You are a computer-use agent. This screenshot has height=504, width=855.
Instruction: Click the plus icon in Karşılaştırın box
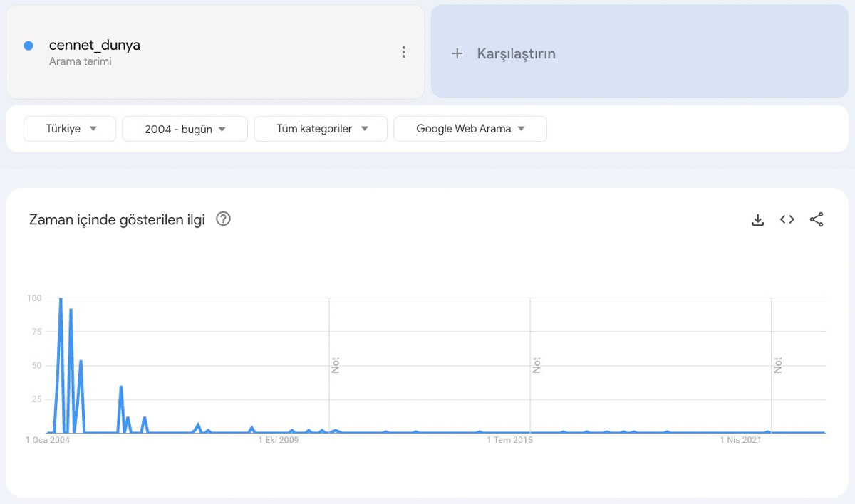point(457,53)
